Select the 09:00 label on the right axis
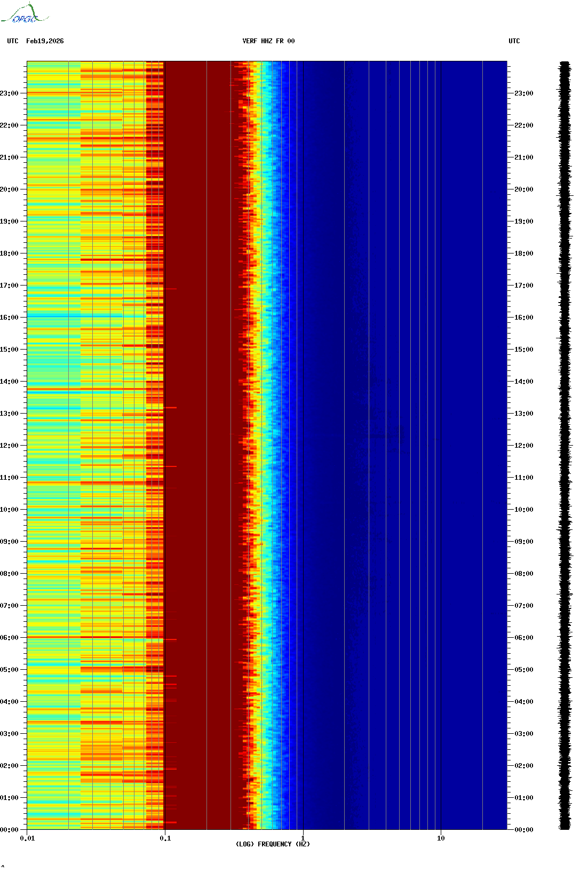Screen dimensions: 588x872 tap(523, 542)
